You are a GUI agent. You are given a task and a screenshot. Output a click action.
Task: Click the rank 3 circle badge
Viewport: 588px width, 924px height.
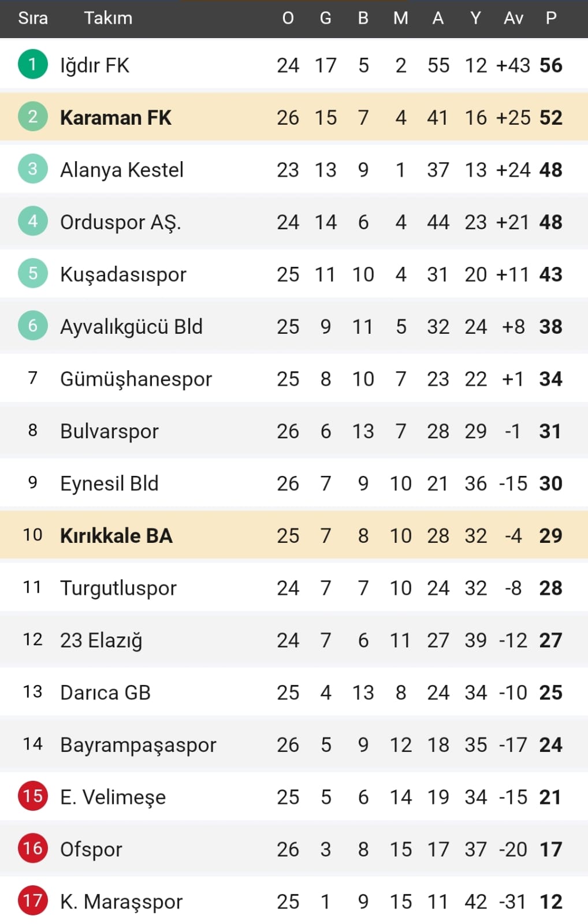(32, 169)
